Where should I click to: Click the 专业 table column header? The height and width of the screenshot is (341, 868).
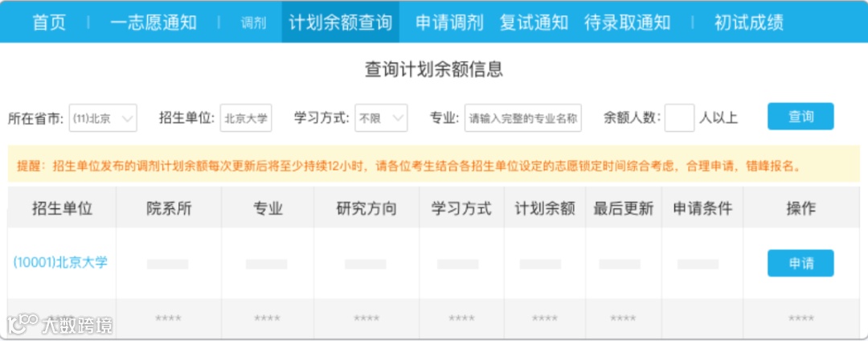pyautogui.click(x=268, y=208)
